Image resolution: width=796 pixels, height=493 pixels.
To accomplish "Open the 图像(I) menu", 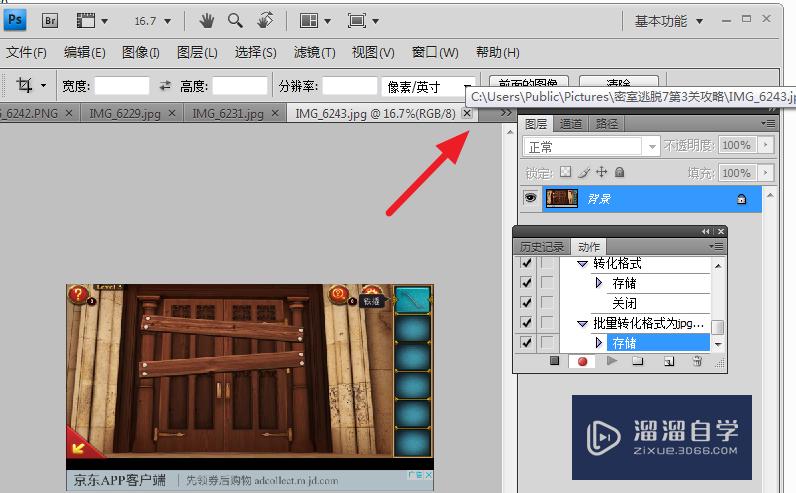I will tap(141, 52).
